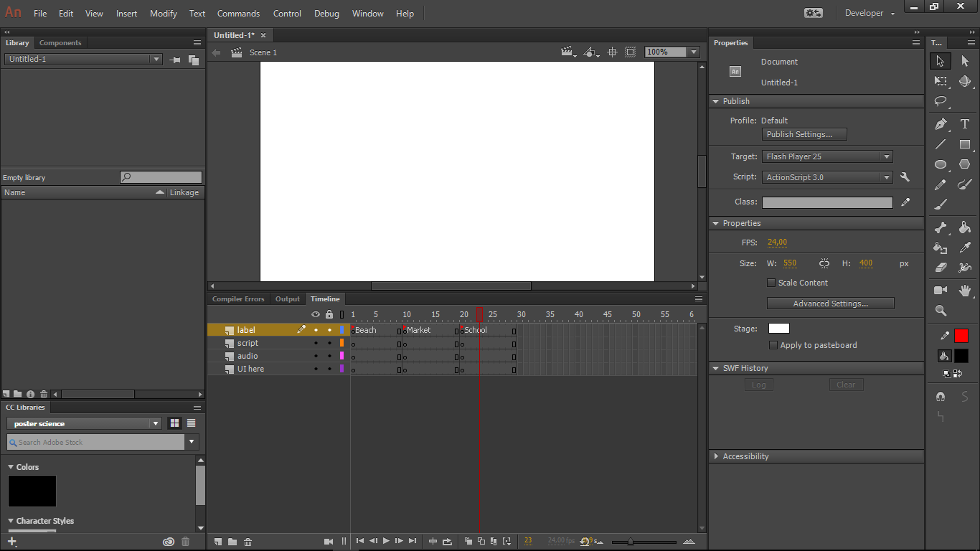Toggle Lock All Layers padlock icon
This screenshot has height=551, width=980.
coord(329,314)
